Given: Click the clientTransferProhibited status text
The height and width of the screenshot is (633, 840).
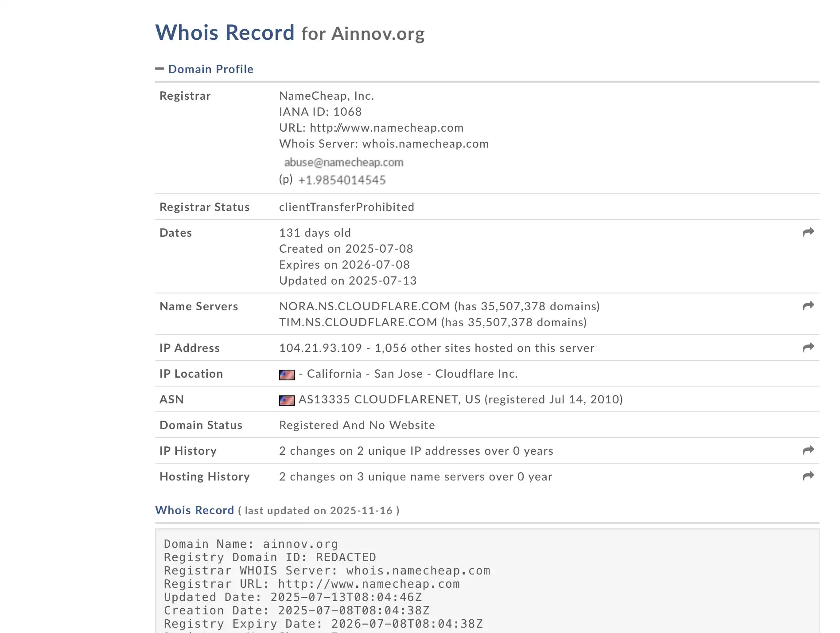Looking at the screenshot, I should click(346, 207).
